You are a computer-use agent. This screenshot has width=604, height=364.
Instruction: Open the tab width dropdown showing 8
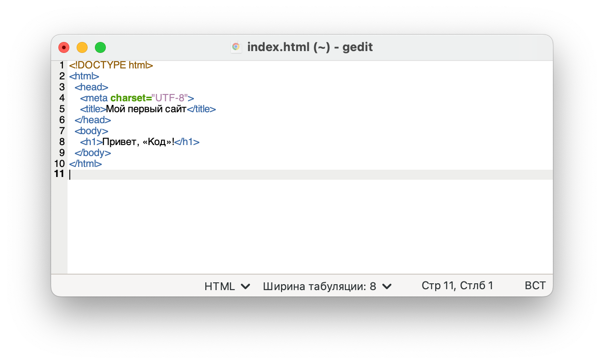(326, 286)
